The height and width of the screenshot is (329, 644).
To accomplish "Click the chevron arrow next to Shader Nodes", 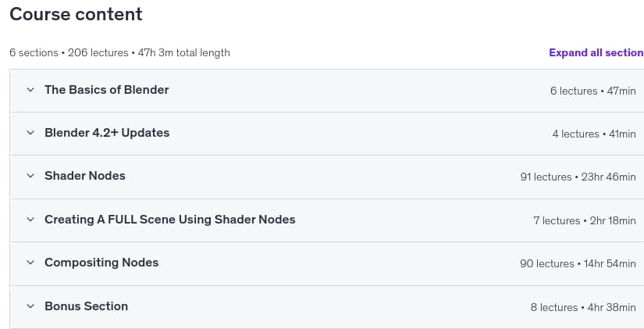I will click(x=30, y=176).
